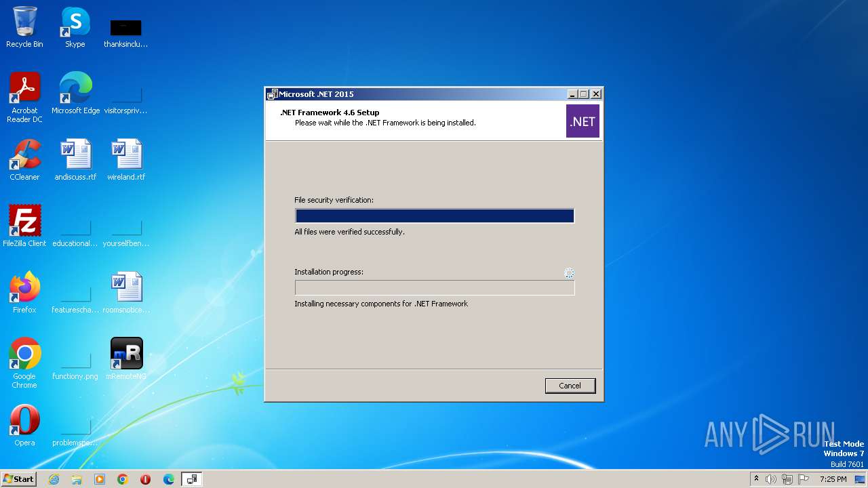Click the file security verification progress bar
Screen dimensions: 868x488
[x=435, y=216]
